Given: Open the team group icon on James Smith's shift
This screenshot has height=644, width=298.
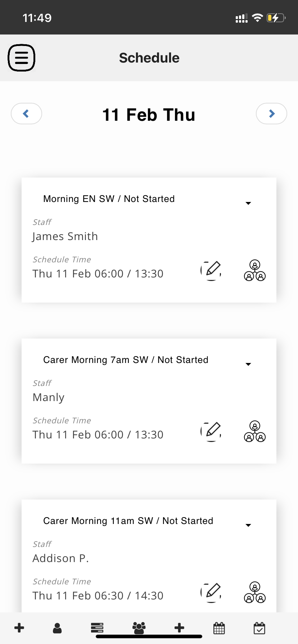Looking at the screenshot, I should point(255,271).
